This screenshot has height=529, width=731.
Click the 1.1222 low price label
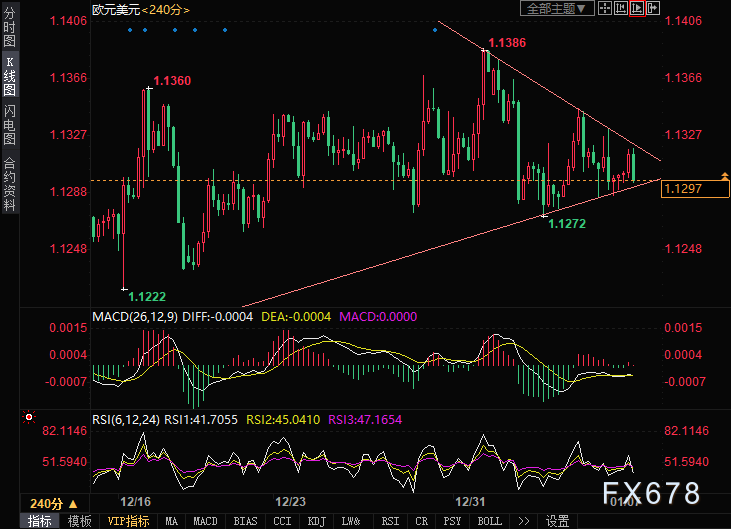tap(147, 297)
